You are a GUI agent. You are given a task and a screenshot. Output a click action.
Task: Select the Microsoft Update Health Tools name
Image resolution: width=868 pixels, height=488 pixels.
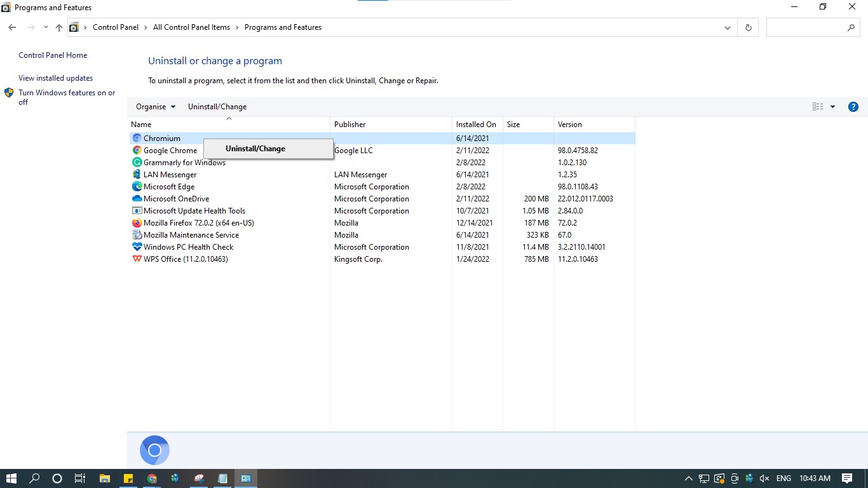[194, 211]
